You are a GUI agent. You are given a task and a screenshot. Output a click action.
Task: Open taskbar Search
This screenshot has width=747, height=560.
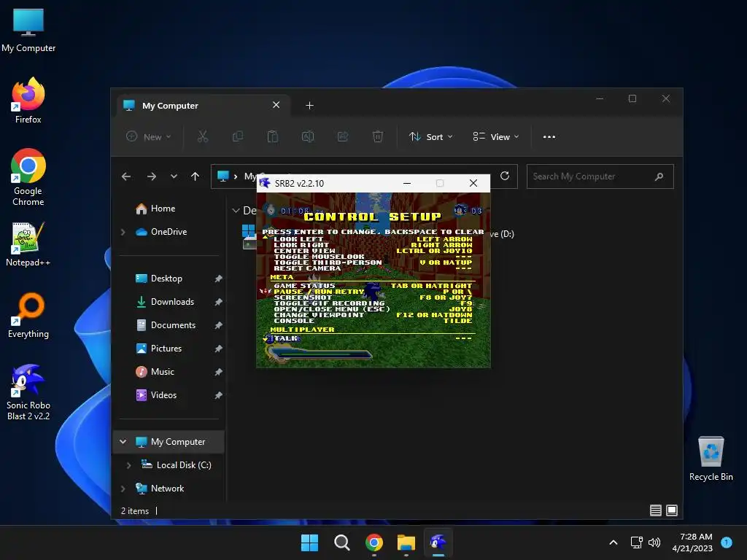coord(342,542)
